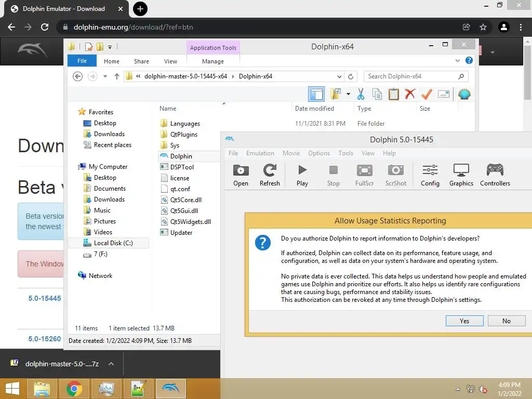532x399 pixels.
Task: Expand the Explorer ribbon chevron
Action: click(x=457, y=60)
